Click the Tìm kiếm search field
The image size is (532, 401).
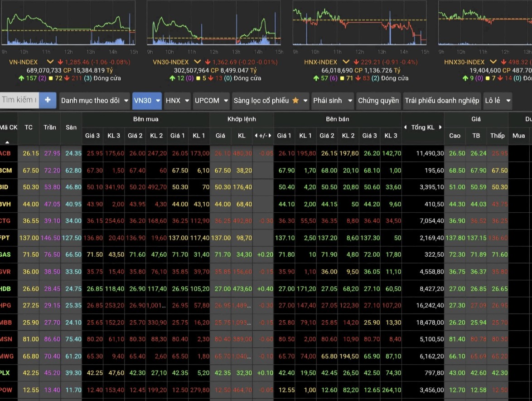[19, 100]
